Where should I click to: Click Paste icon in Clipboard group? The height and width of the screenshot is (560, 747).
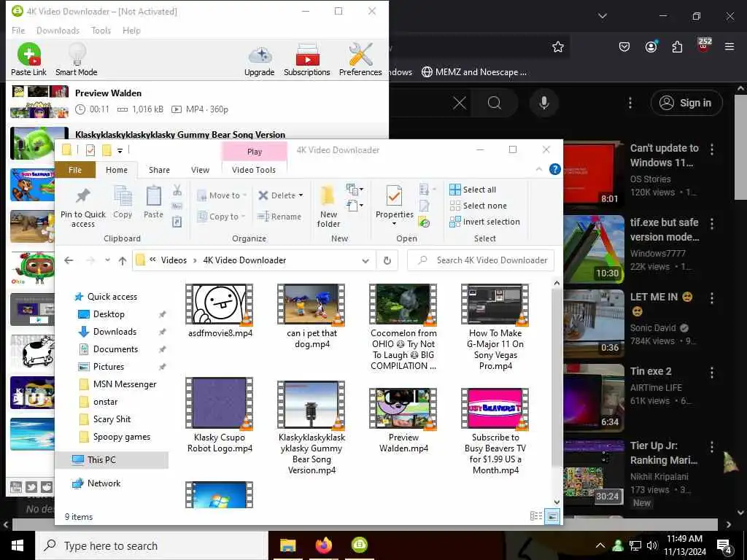(153, 203)
